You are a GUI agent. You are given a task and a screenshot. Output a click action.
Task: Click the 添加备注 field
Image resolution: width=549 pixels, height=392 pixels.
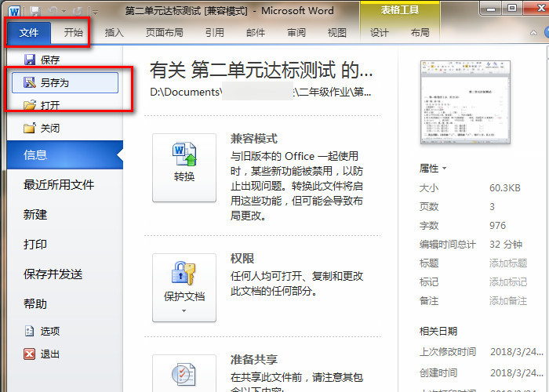click(x=508, y=301)
